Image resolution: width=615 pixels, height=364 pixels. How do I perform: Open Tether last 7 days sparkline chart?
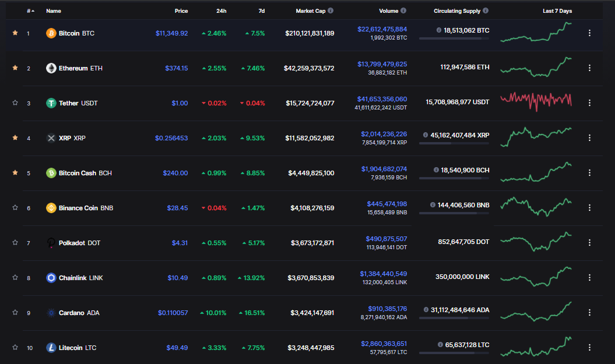click(x=536, y=101)
